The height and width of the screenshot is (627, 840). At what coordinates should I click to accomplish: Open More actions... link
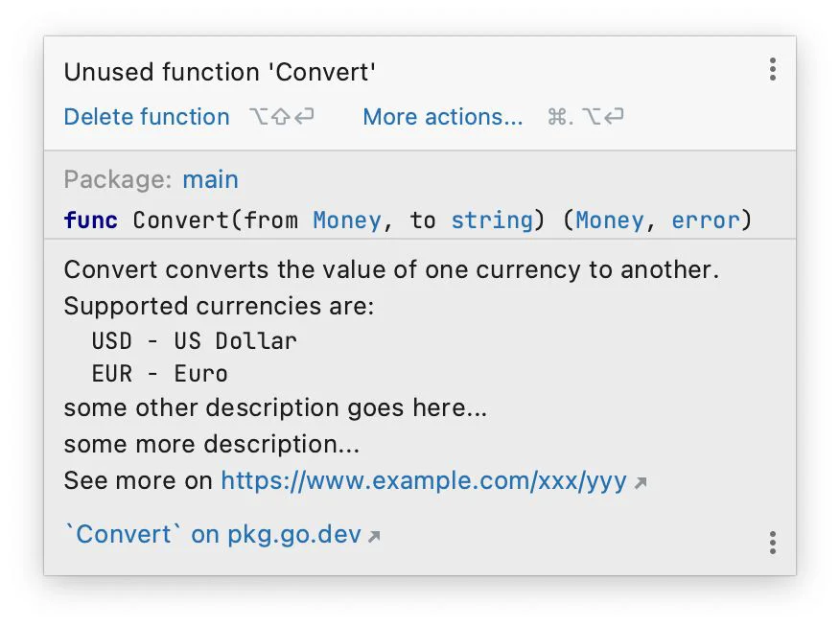tap(442, 117)
